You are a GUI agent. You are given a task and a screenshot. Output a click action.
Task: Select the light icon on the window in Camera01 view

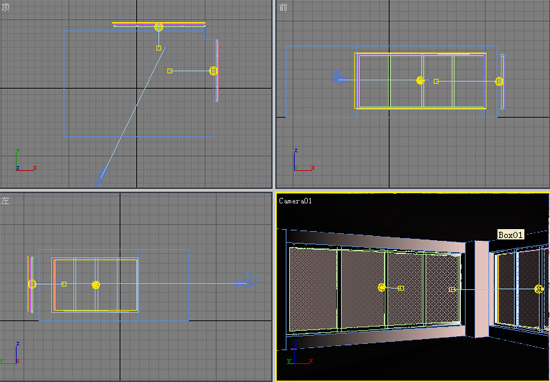click(382, 288)
